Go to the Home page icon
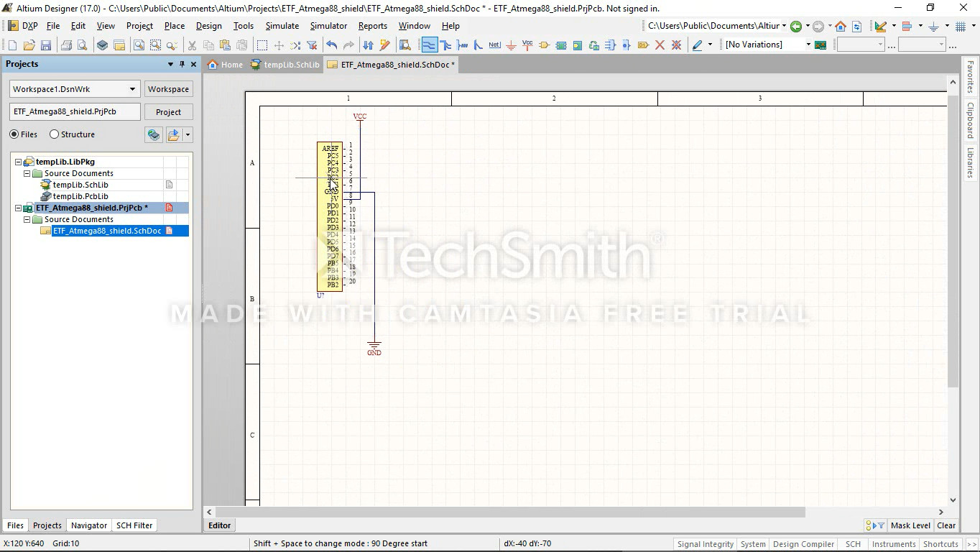 point(840,27)
